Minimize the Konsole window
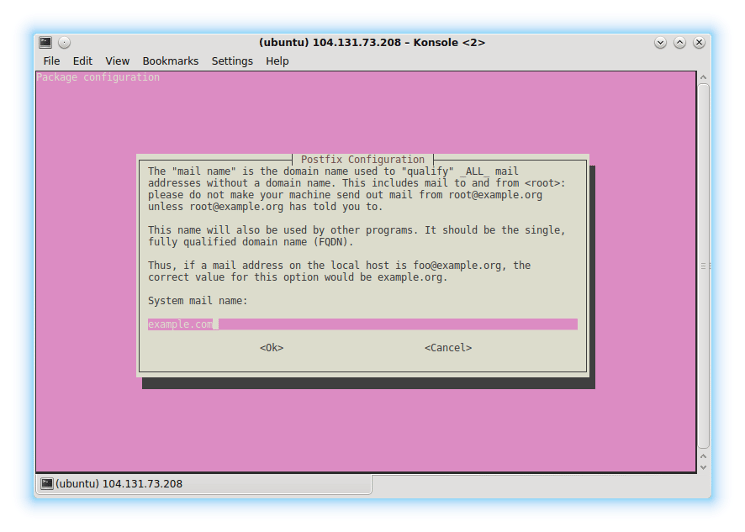 coord(660,43)
